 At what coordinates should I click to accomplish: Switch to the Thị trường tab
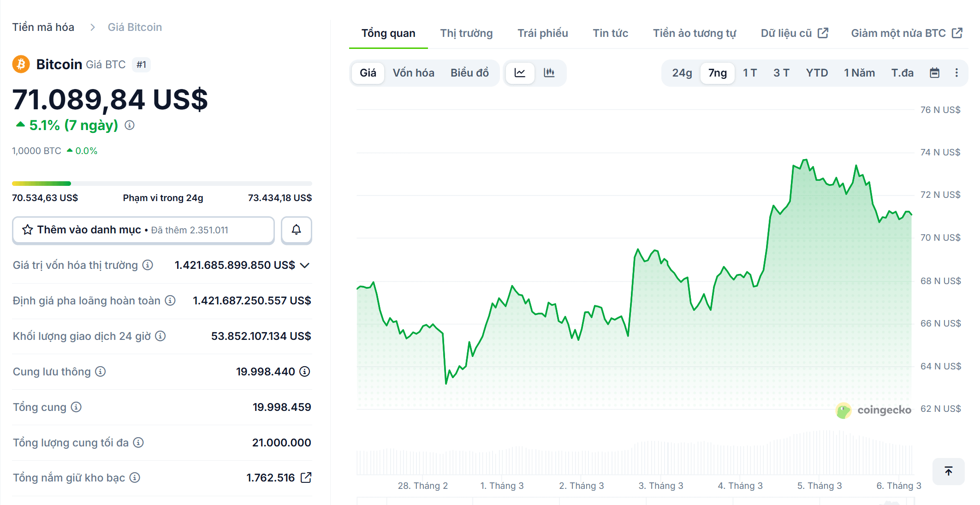pos(466,33)
